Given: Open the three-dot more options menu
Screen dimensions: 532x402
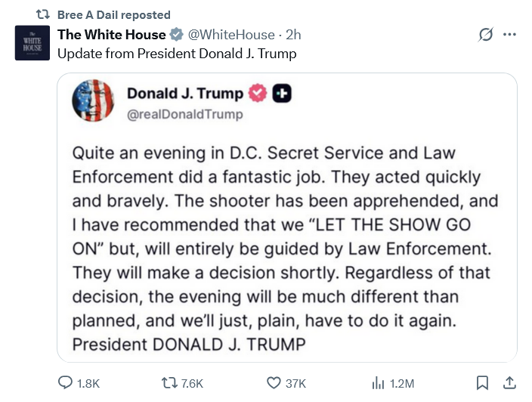Looking at the screenshot, I should [509, 35].
